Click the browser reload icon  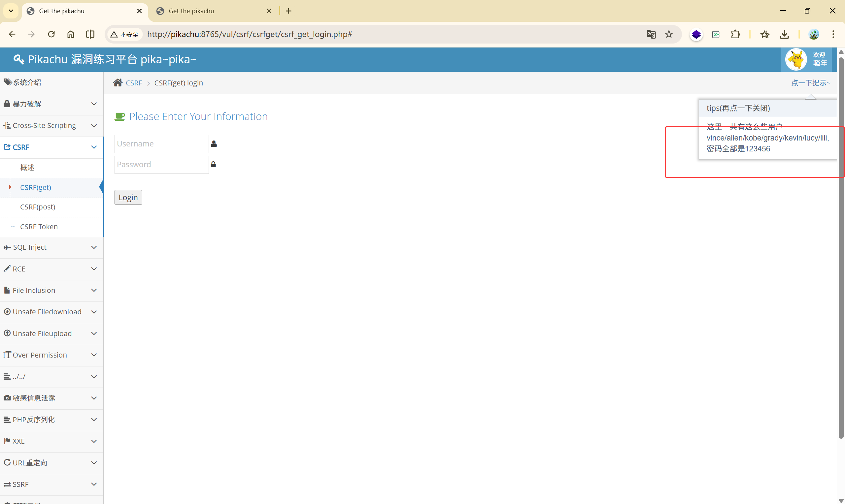(x=51, y=34)
